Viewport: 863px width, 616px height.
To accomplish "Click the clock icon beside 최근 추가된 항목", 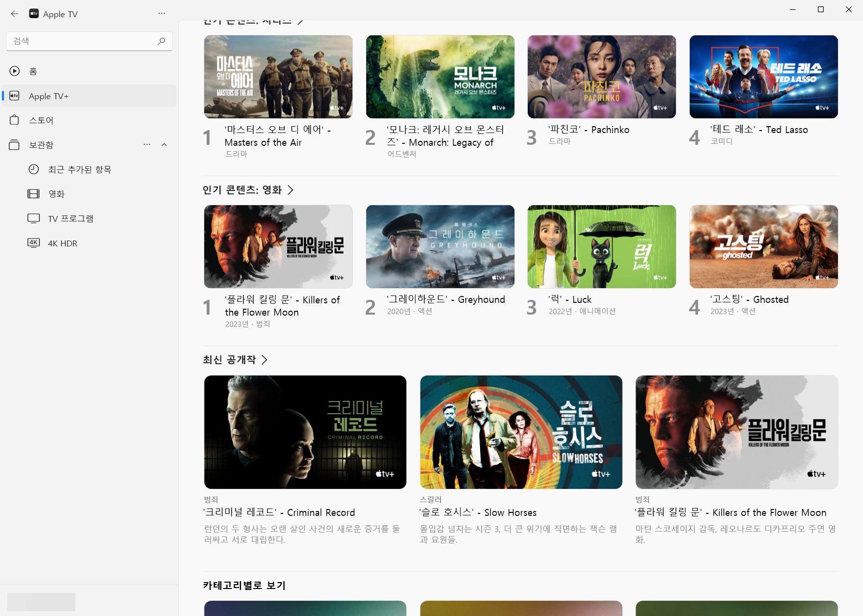I will tap(33, 169).
